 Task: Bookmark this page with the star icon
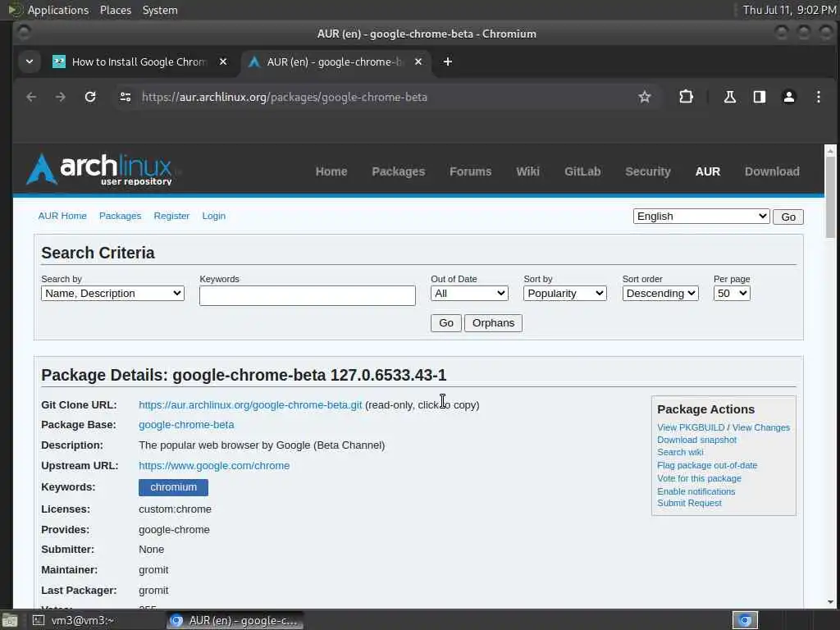pos(645,97)
